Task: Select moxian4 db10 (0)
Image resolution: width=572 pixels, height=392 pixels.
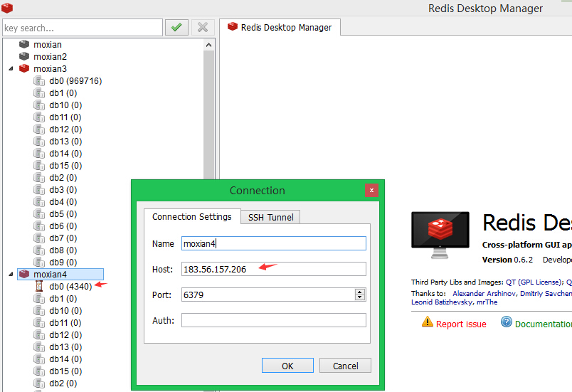Action: tap(65, 311)
